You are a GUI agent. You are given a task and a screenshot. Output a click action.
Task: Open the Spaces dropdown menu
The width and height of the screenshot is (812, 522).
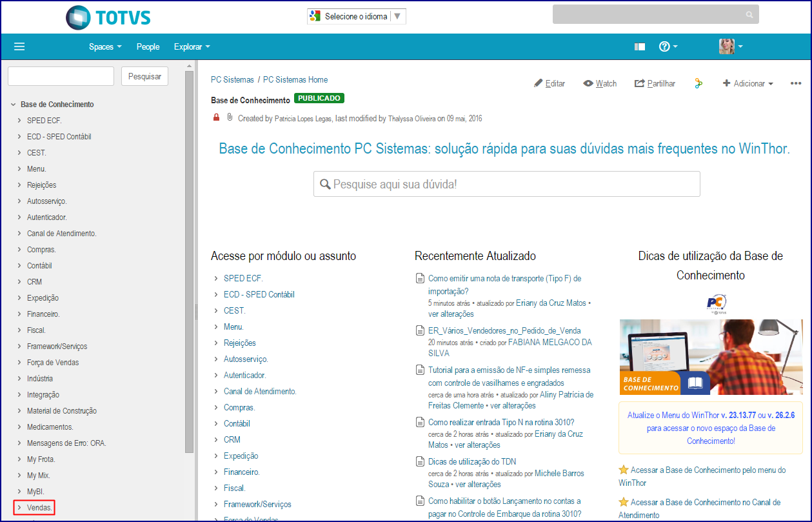pos(105,46)
